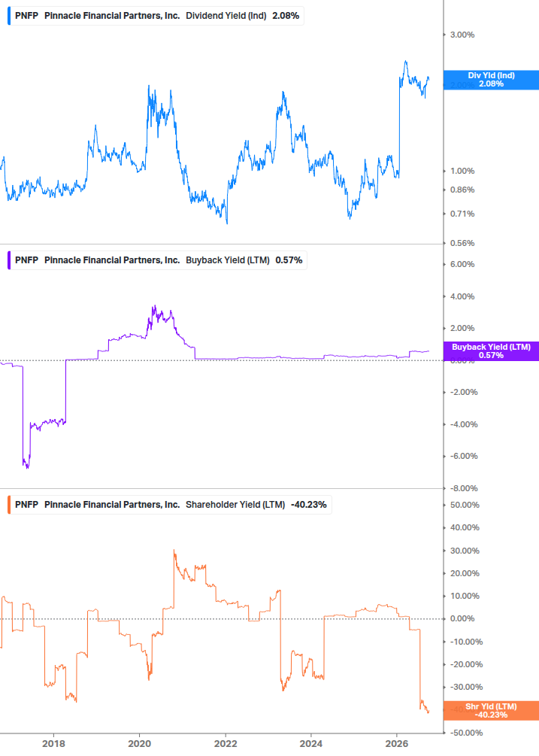This screenshot has width=539, height=756.
Task: Click the blue Div Yld (Ind) 2.08% axis tag
Action: [491, 80]
